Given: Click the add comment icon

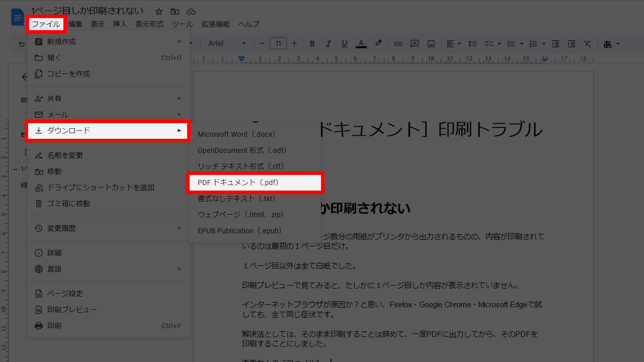Looking at the screenshot, I should tap(415, 44).
